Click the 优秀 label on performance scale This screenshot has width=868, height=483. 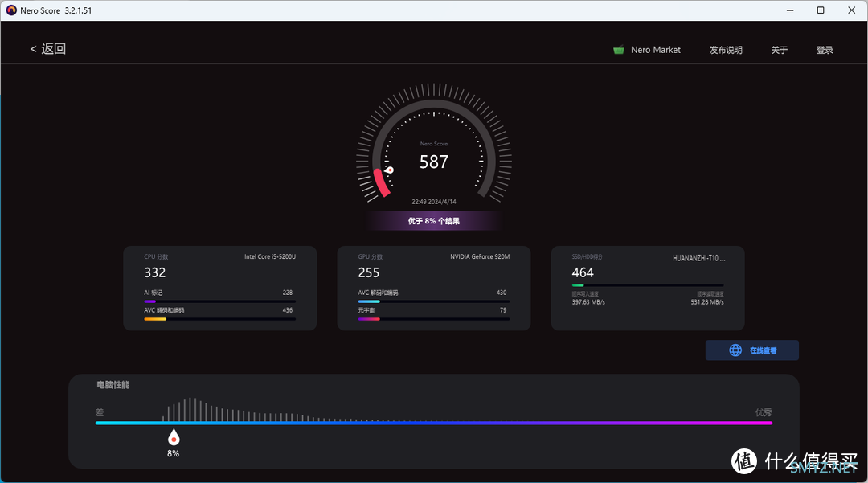(764, 412)
